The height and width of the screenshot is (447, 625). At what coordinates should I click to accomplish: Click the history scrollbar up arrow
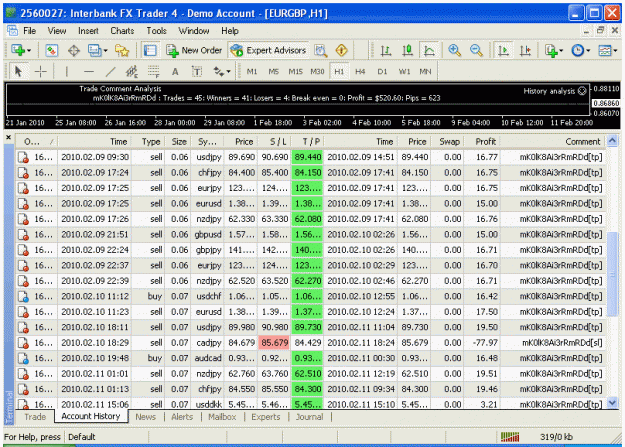click(x=612, y=140)
